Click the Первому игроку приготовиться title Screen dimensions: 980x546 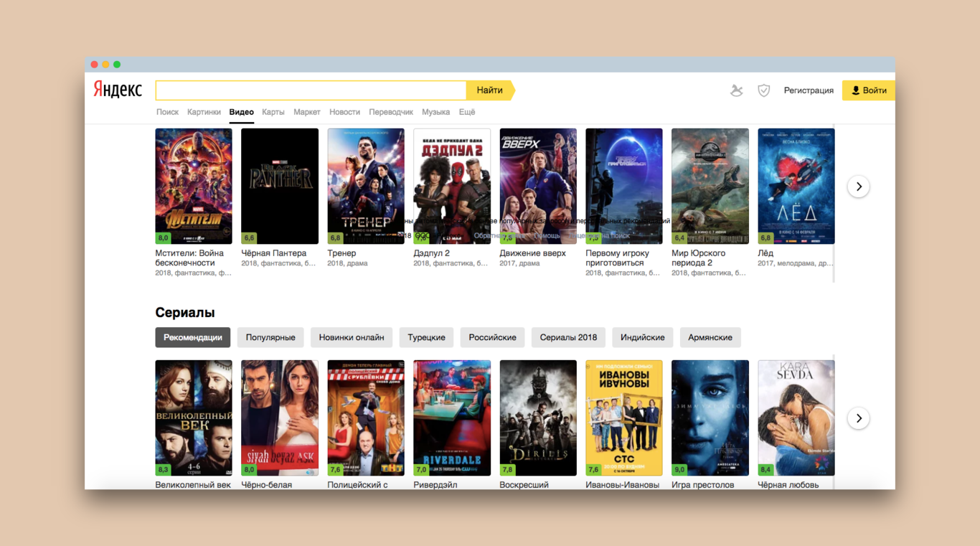pyautogui.click(x=618, y=258)
